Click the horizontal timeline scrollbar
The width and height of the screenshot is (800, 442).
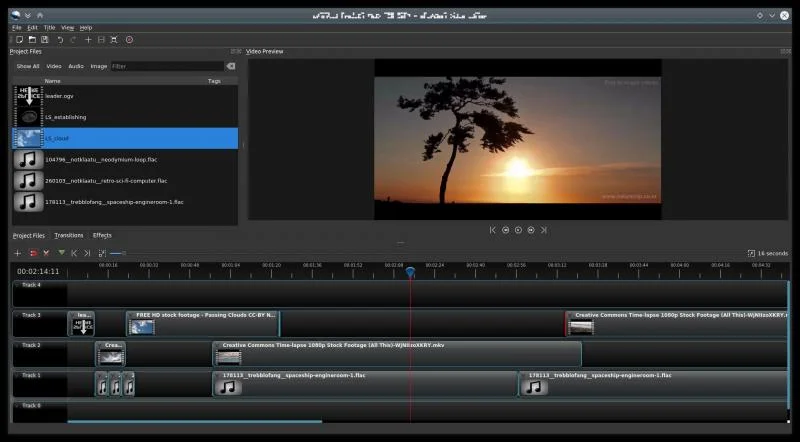point(194,422)
